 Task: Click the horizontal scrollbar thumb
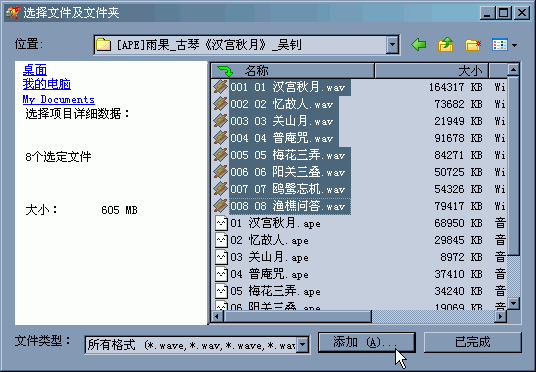[297, 317]
